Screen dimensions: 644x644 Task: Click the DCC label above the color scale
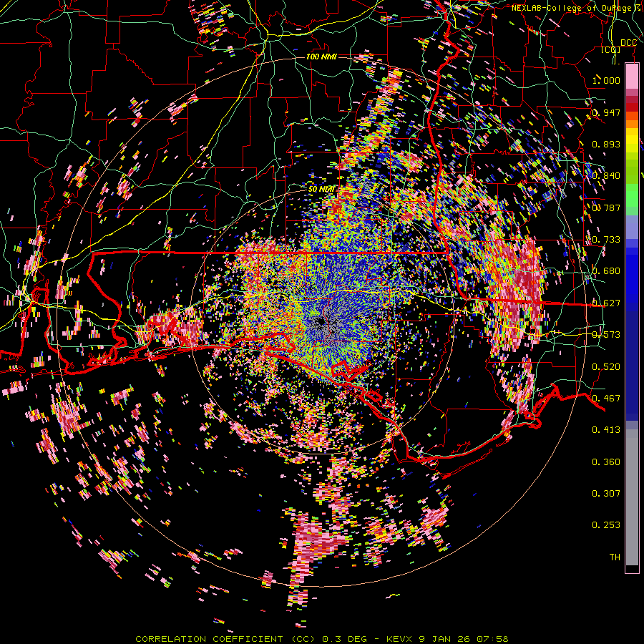click(628, 43)
